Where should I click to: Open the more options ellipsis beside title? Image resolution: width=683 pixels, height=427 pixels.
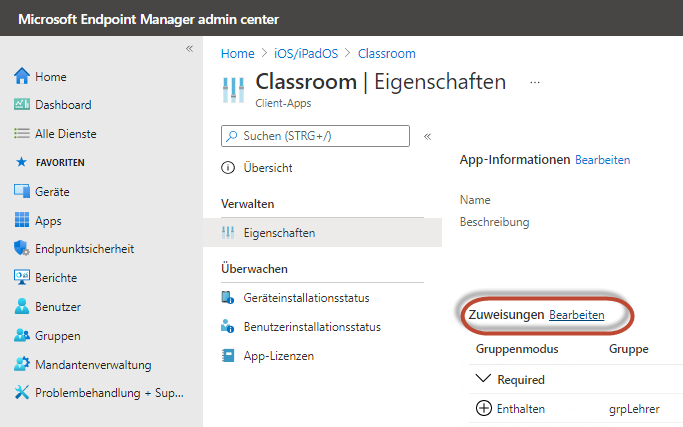click(x=535, y=82)
